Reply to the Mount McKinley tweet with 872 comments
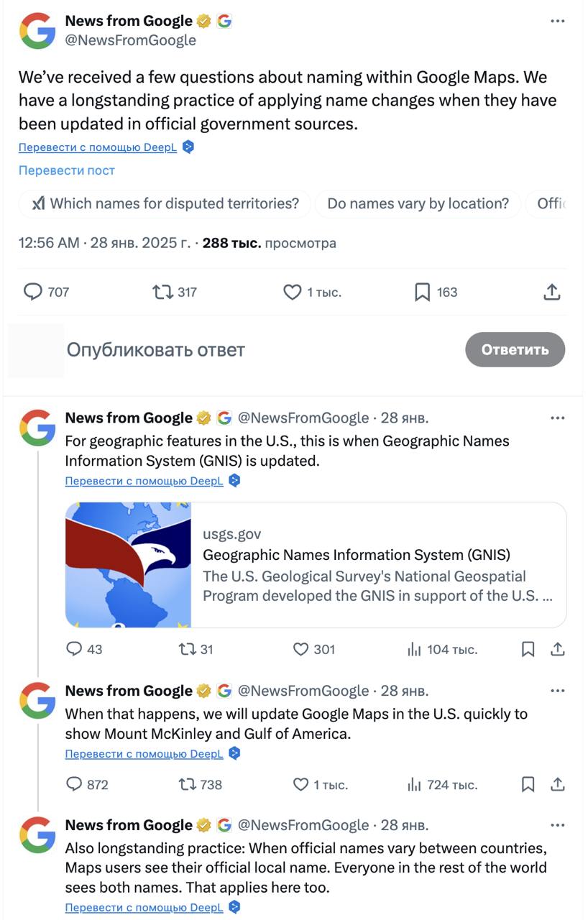 coord(75,785)
